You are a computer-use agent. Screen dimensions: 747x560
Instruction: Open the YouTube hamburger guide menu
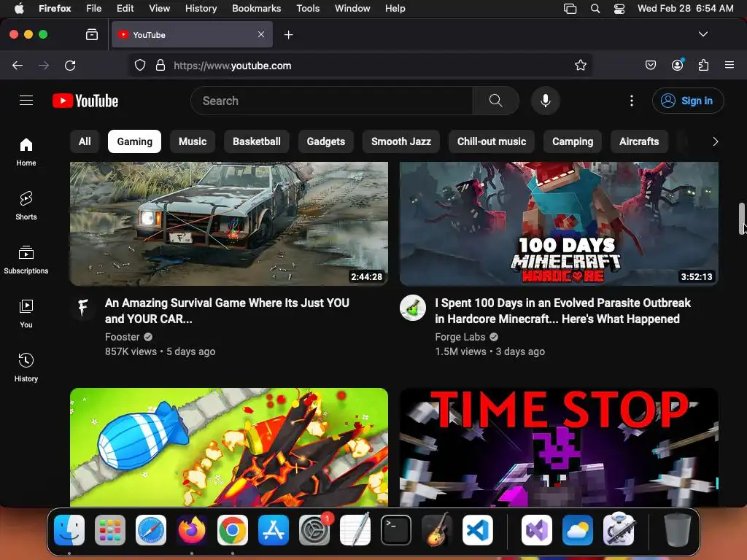click(x=26, y=101)
